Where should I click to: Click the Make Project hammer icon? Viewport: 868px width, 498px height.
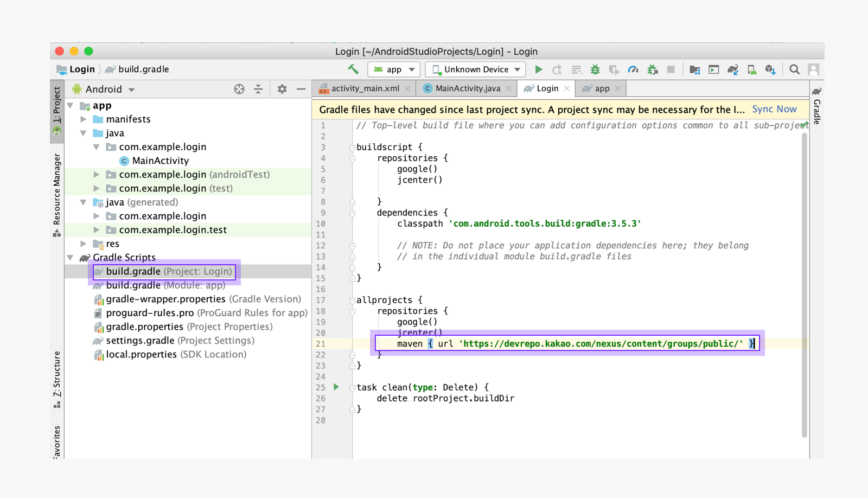(353, 69)
